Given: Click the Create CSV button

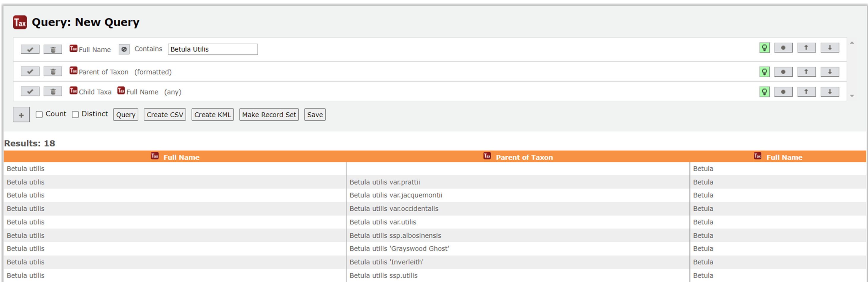Looking at the screenshot, I should point(164,114).
